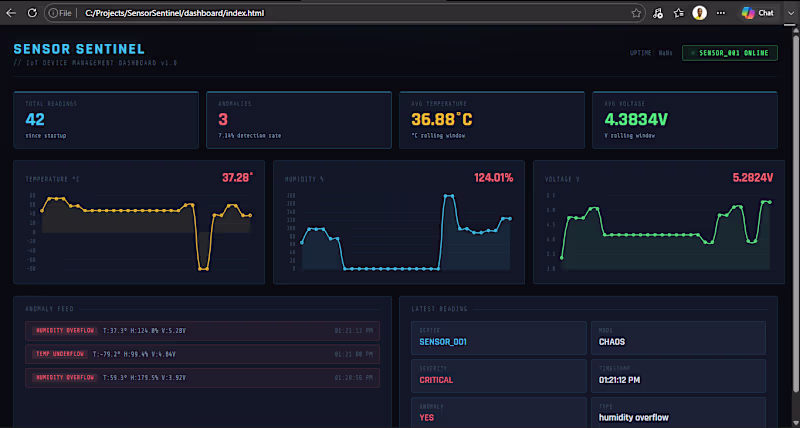Open the Copilot Chat button
The height and width of the screenshot is (428, 800).
(758, 13)
